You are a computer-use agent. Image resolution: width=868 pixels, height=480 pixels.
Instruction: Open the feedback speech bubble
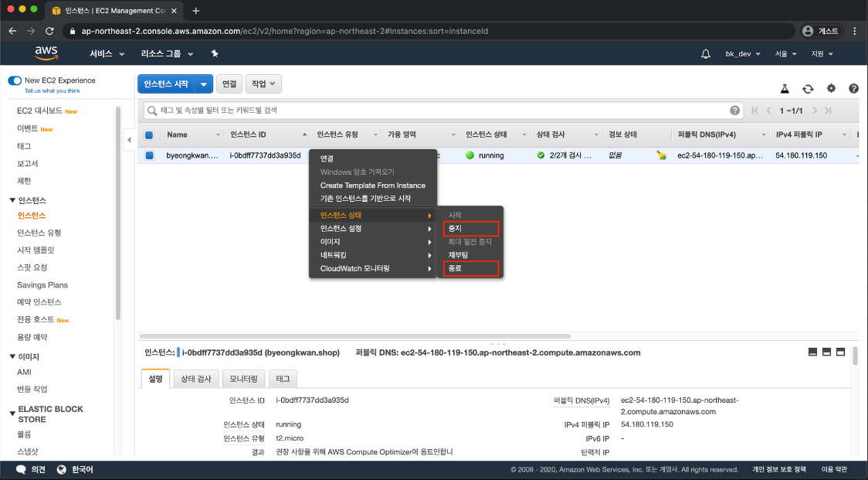(x=21, y=469)
